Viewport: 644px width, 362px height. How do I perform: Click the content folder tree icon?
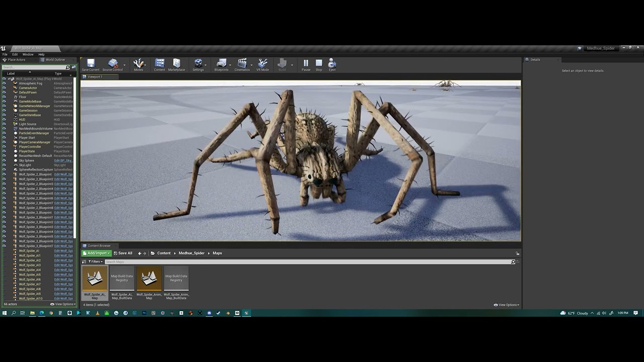point(152,253)
